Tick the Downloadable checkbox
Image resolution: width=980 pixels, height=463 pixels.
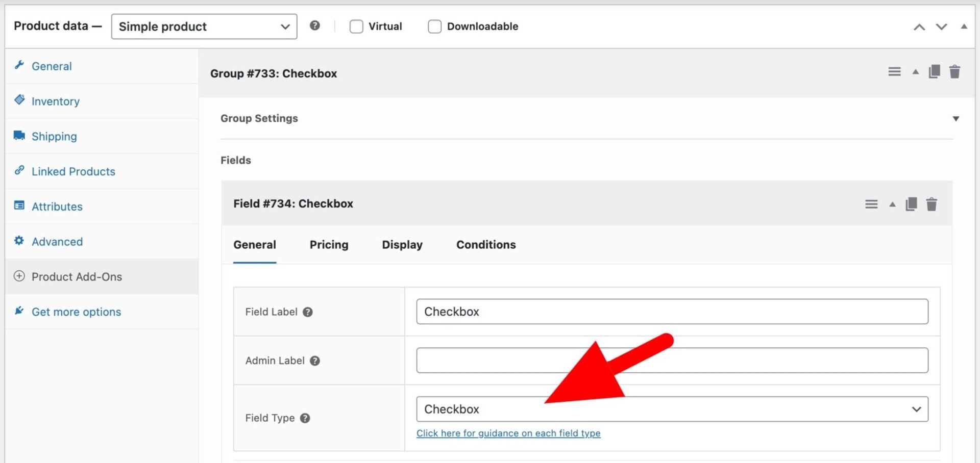click(434, 27)
